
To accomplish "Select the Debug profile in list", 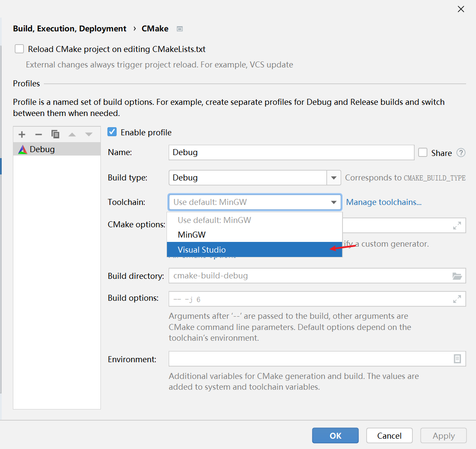I will [x=57, y=150].
